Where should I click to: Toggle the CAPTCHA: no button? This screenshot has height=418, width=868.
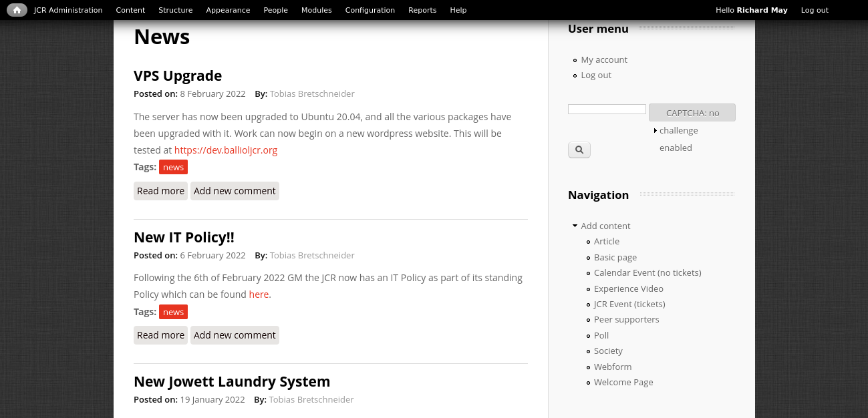pyautogui.click(x=692, y=112)
